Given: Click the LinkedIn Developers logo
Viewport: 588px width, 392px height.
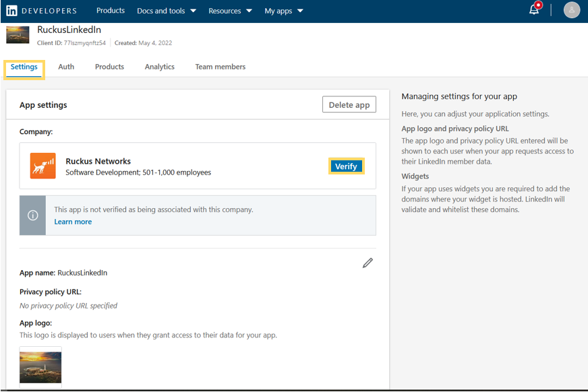Looking at the screenshot, I should tap(42, 11).
